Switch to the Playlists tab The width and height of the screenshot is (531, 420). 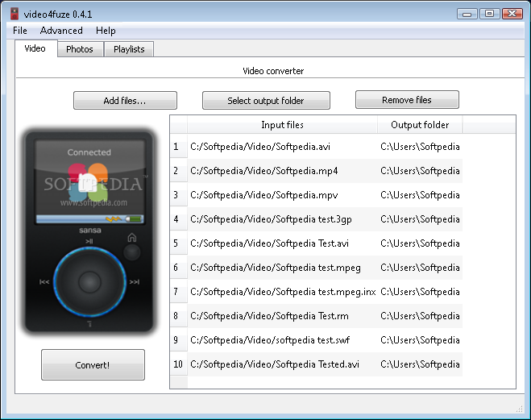click(129, 49)
